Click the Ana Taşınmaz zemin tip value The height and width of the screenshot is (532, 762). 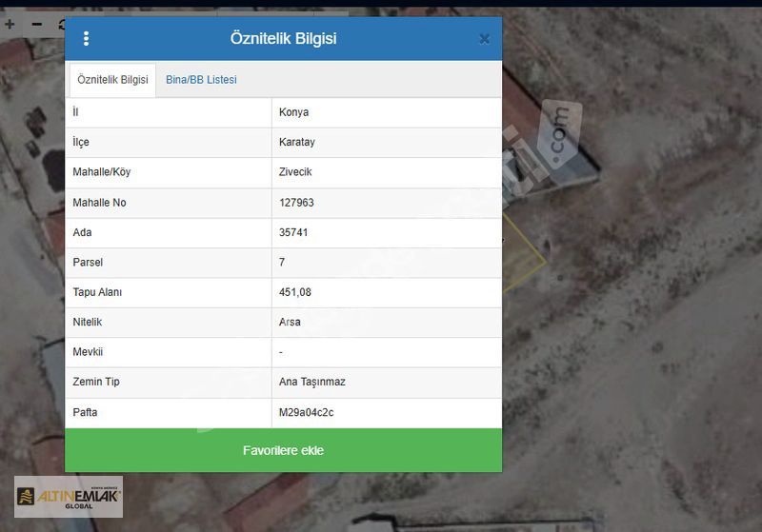(x=311, y=382)
